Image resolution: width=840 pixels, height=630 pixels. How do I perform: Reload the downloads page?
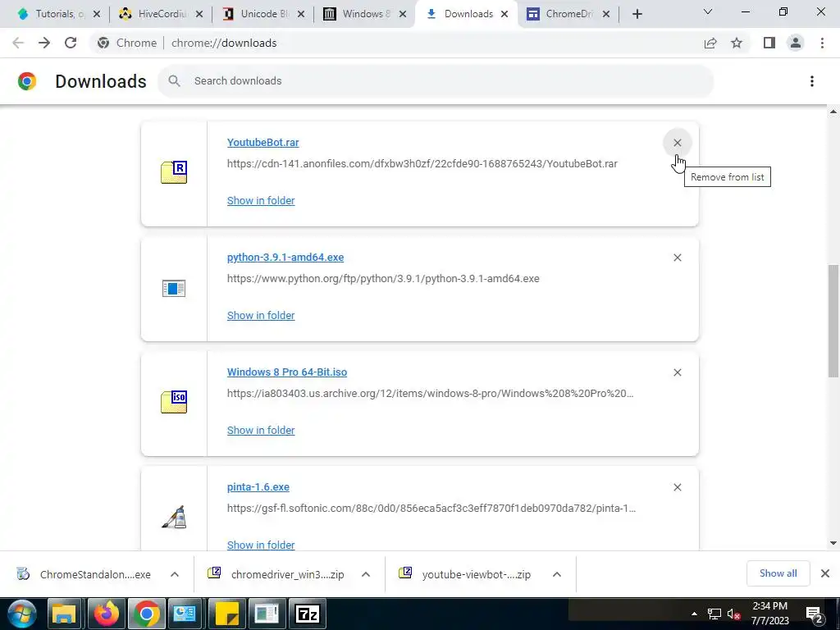click(x=71, y=43)
